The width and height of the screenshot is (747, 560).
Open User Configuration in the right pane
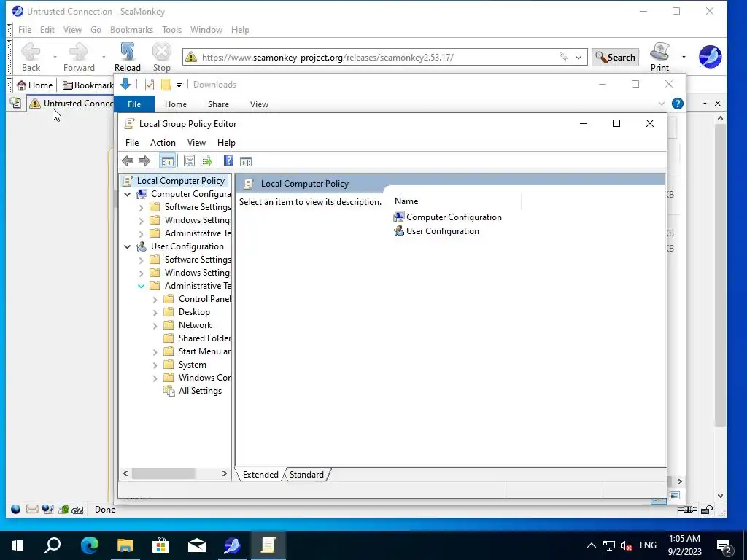click(x=436, y=231)
